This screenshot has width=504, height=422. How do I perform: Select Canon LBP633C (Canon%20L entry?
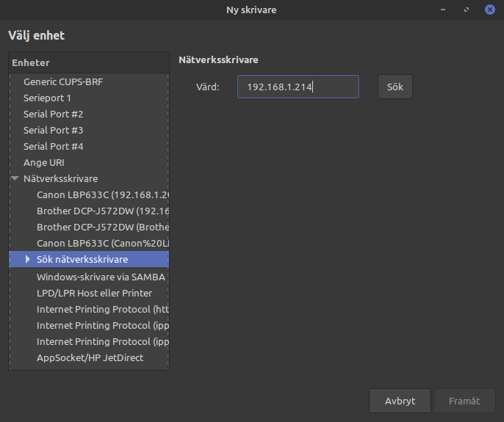pos(102,243)
